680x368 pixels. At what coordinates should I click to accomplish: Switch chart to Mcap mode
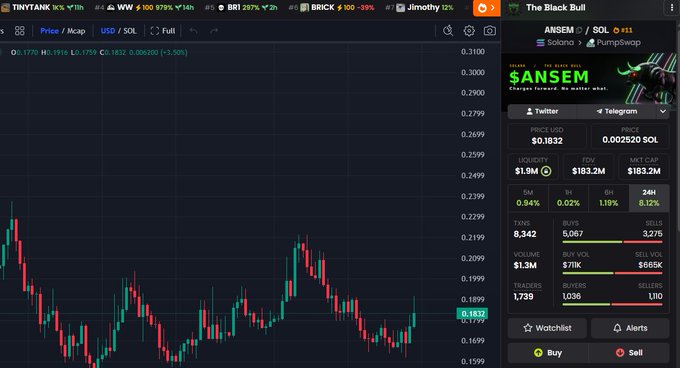76,31
